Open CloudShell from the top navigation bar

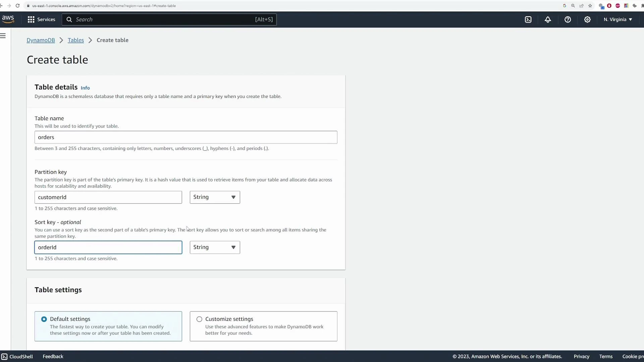528,19
